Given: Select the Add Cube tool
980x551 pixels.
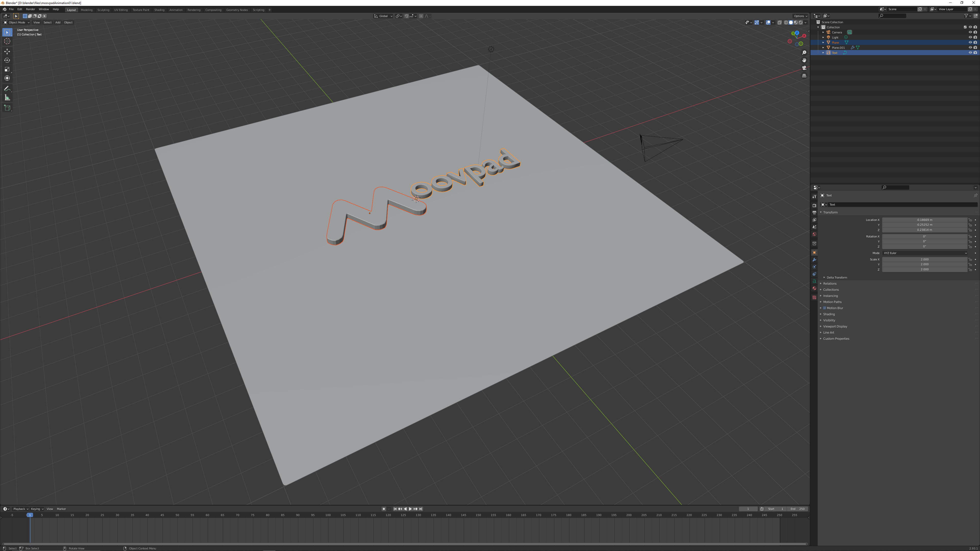Looking at the screenshot, I should point(7,108).
